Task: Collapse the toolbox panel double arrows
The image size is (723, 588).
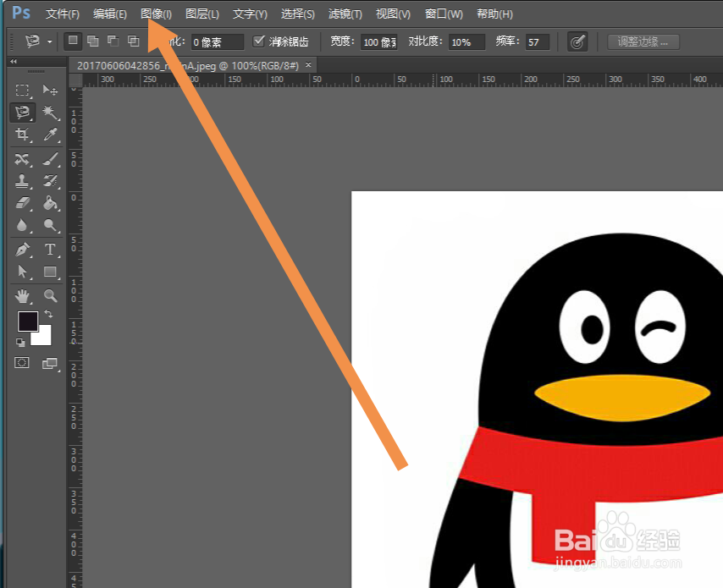Action: tap(14, 61)
